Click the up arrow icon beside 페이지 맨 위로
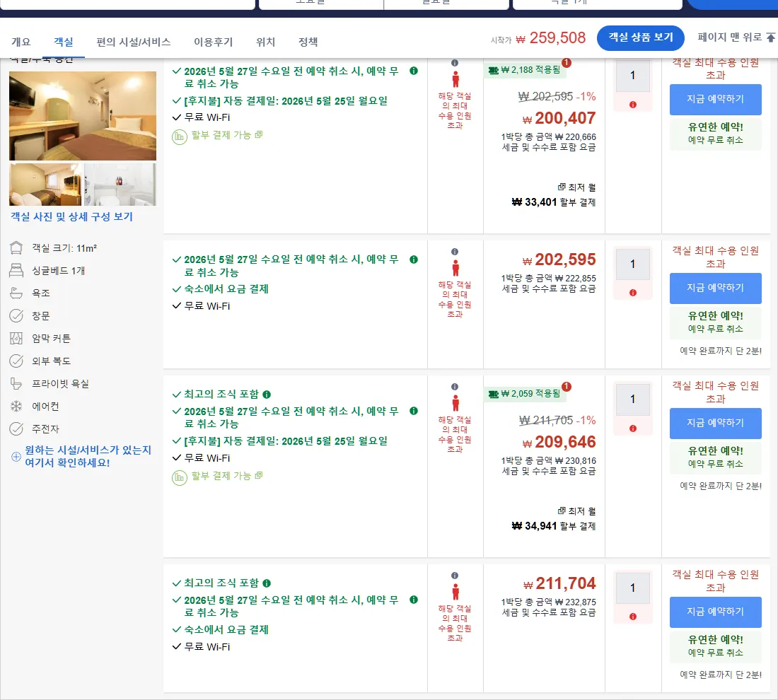Image resolution: width=778 pixels, height=700 pixels. pyautogui.click(x=770, y=37)
